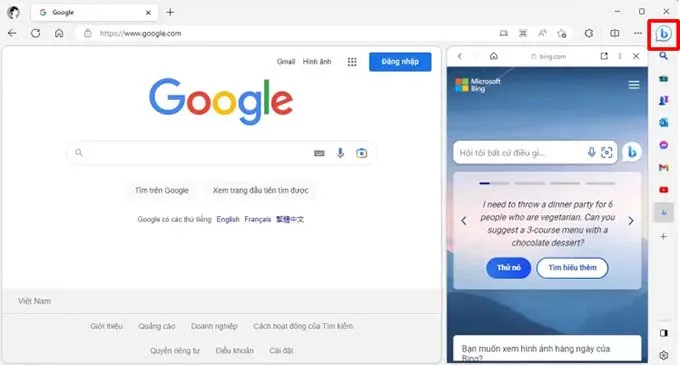Select the Google tab
The image size is (680, 365).
click(95, 13)
